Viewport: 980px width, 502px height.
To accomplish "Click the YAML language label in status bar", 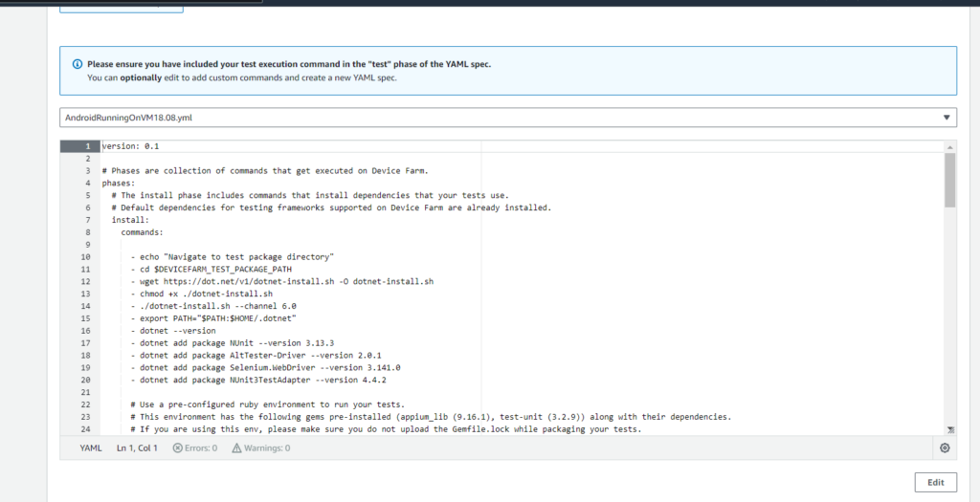I will point(91,447).
